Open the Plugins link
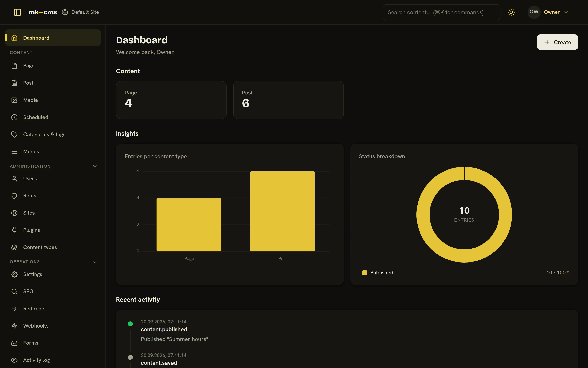Image resolution: width=588 pixels, height=368 pixels. [x=53, y=230]
